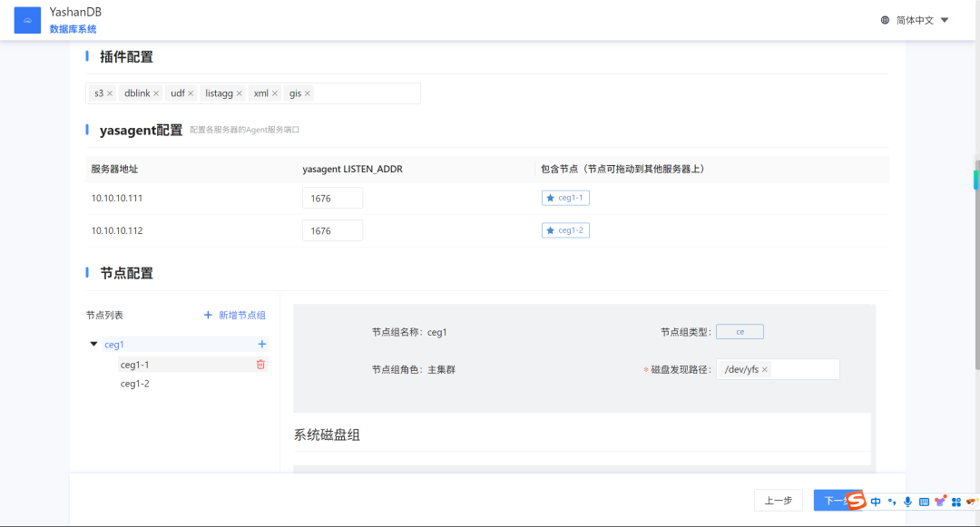Viewport: 980px width, 527px height.
Task: Remove the /dev/yfs disk path tag
Action: click(764, 370)
